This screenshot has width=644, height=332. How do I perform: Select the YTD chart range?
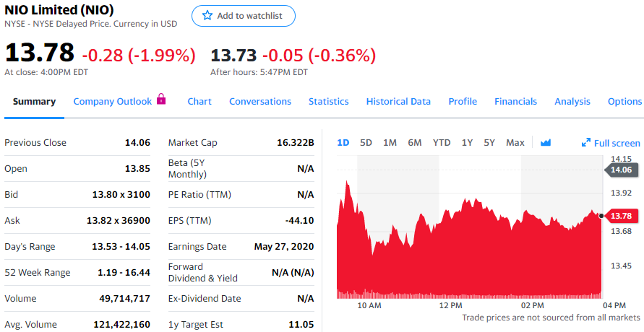442,143
